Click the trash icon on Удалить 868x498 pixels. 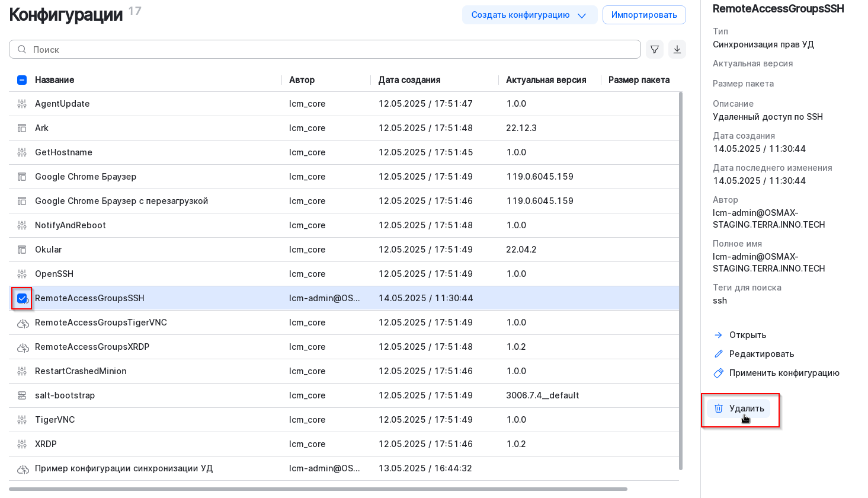719,408
